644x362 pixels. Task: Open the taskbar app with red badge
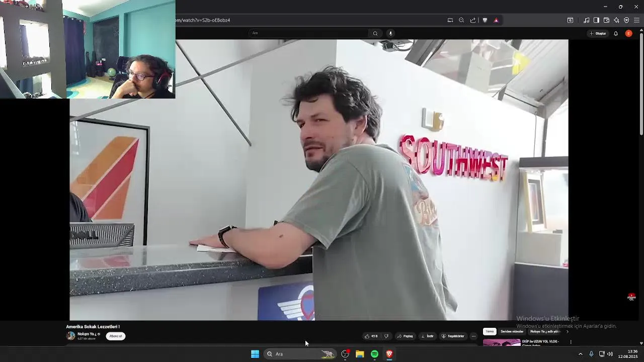345,354
